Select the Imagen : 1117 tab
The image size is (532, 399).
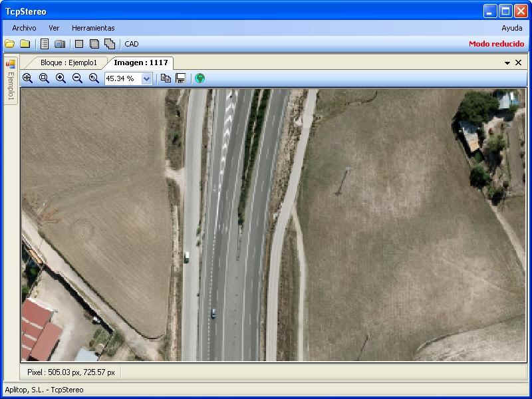pos(141,63)
